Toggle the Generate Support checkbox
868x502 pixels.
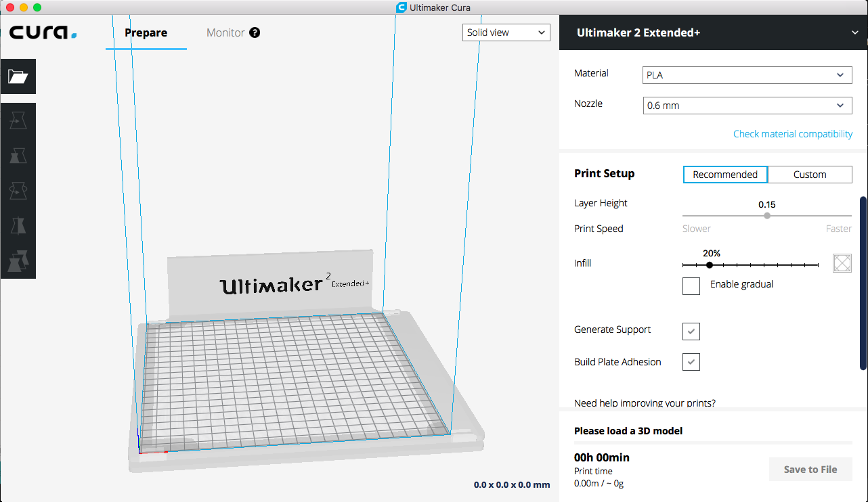pos(691,331)
